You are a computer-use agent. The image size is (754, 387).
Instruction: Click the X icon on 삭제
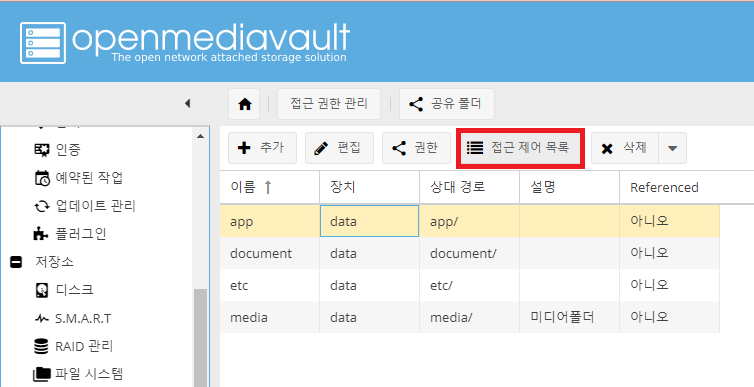tap(607, 149)
